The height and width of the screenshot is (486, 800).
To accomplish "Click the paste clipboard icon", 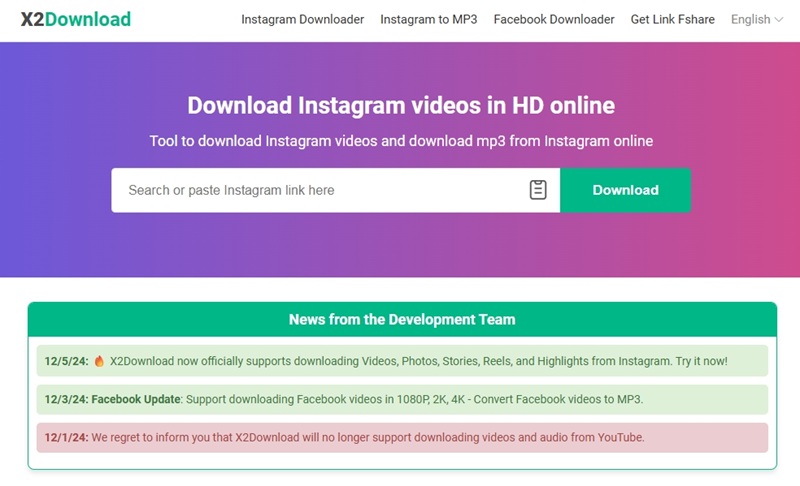I will pos(538,190).
